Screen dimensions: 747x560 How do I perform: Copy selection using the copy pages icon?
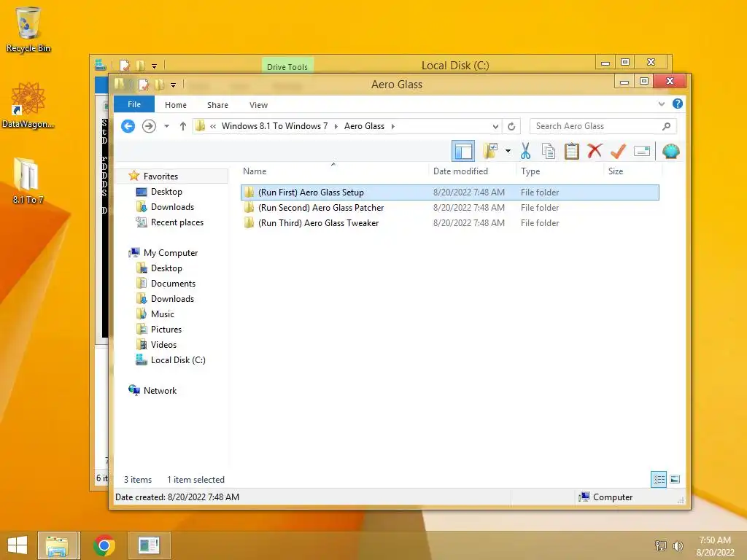click(x=549, y=152)
